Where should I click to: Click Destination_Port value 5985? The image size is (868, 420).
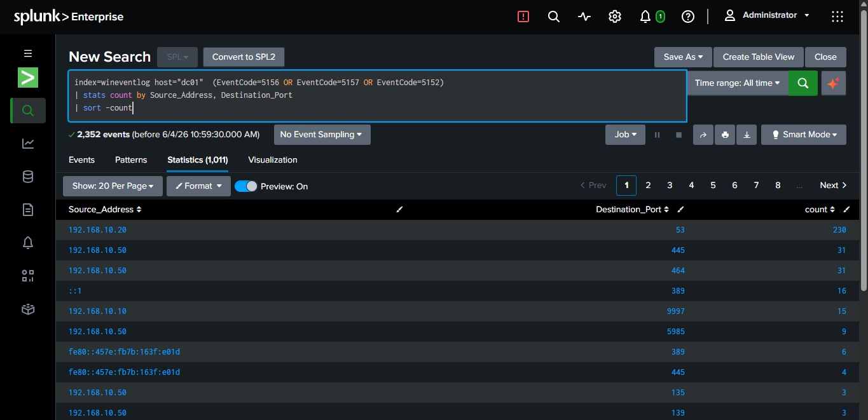tap(675, 332)
